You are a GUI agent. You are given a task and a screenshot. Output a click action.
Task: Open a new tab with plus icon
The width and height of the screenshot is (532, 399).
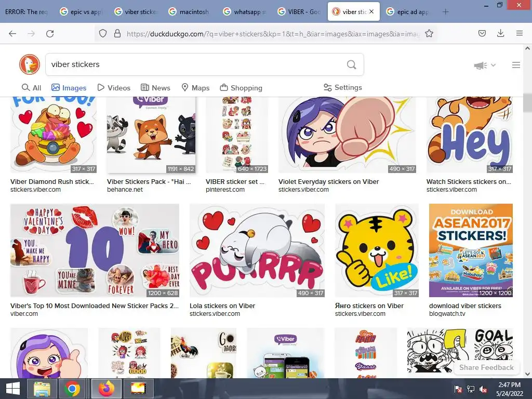(445, 12)
